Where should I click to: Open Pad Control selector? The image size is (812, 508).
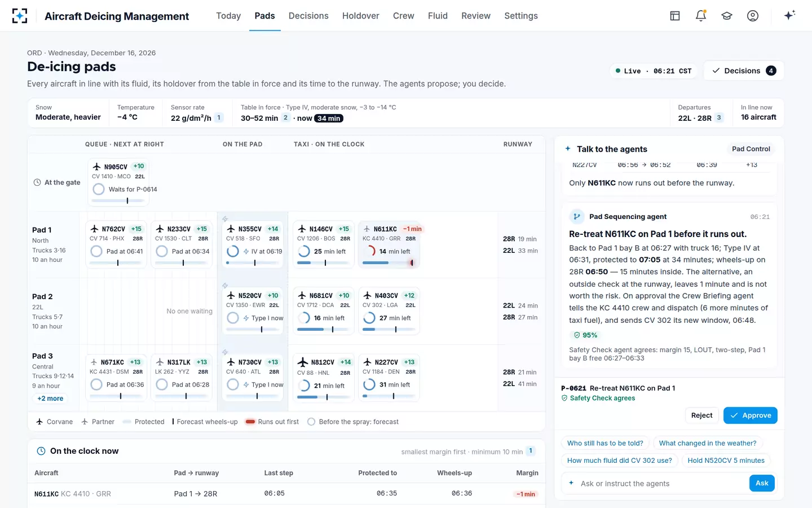click(751, 149)
